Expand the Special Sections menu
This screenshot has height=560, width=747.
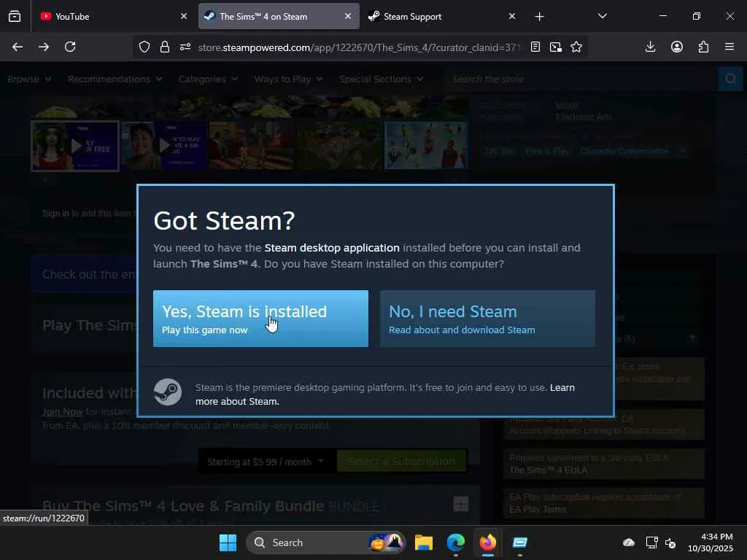pyautogui.click(x=381, y=79)
